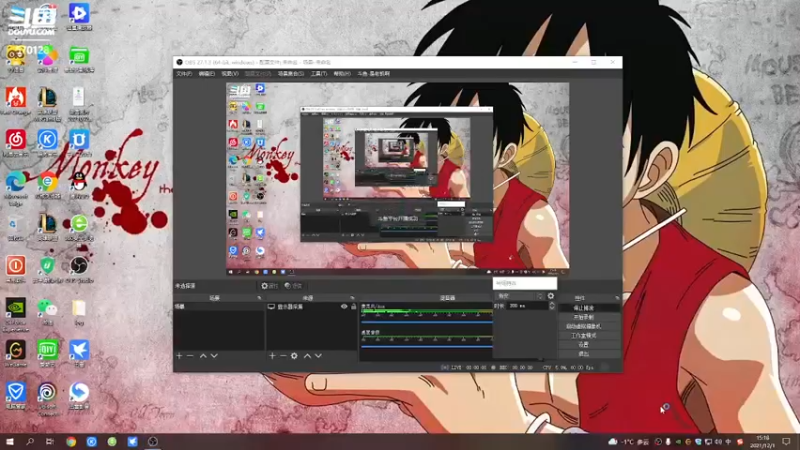The height and width of the screenshot is (450, 800).
Task: Click the OBS preview canvas
Action: point(397,179)
